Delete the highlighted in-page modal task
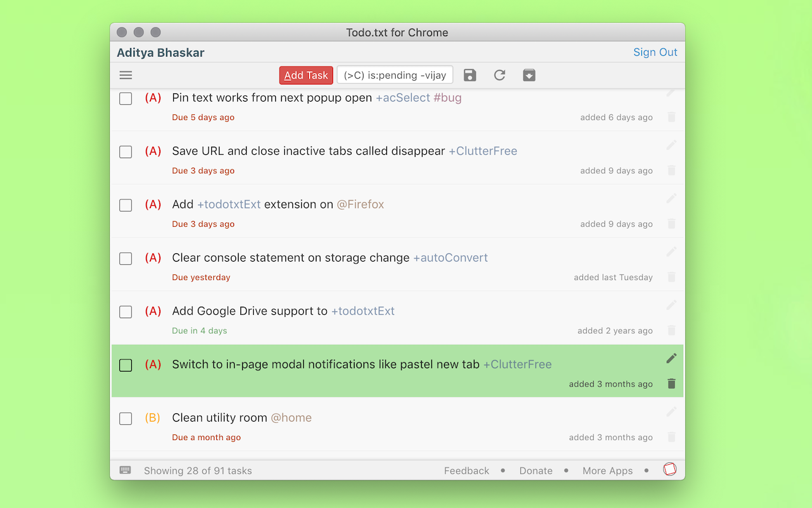Image resolution: width=812 pixels, height=508 pixels. 671,384
